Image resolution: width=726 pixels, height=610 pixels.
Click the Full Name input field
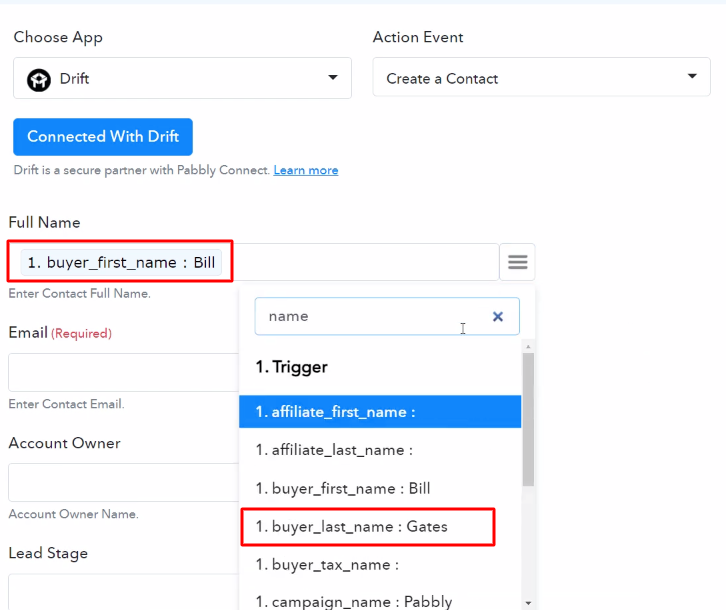(253, 262)
